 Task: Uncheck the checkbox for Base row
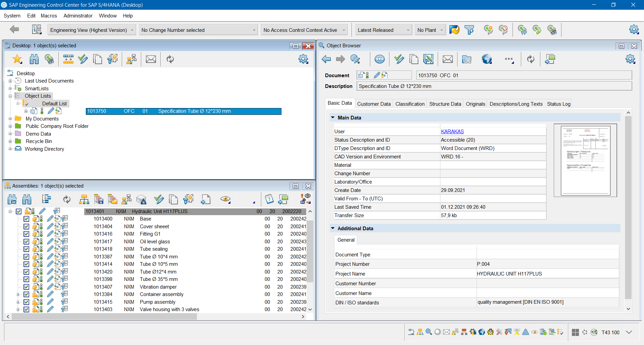(26, 219)
